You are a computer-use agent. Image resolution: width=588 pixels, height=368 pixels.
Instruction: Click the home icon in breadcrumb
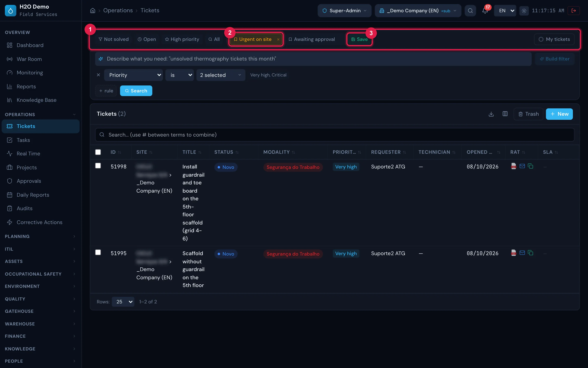tap(92, 10)
